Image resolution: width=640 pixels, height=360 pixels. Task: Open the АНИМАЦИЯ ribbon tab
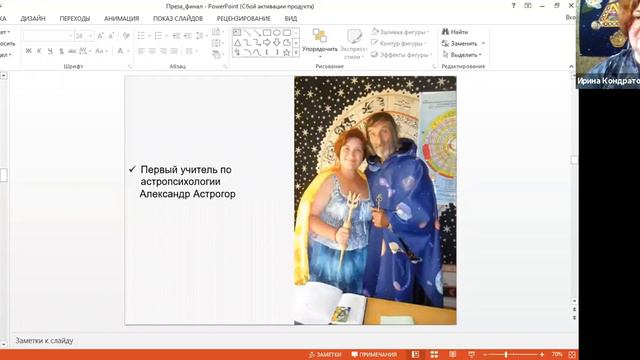coord(122,18)
